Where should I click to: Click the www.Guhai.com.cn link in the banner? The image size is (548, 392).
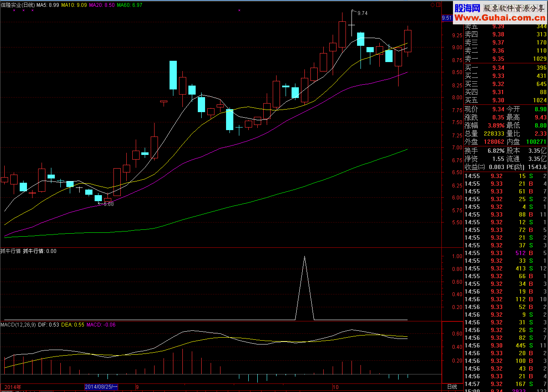500,18
